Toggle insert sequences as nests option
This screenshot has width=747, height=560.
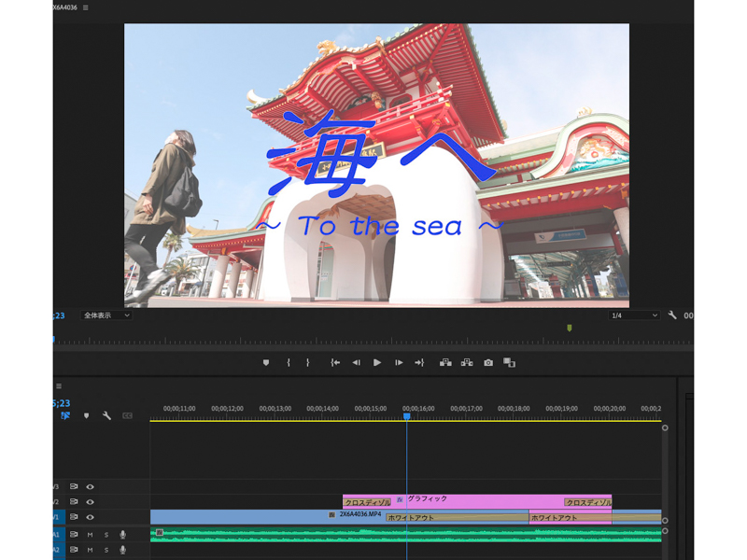tap(65, 415)
